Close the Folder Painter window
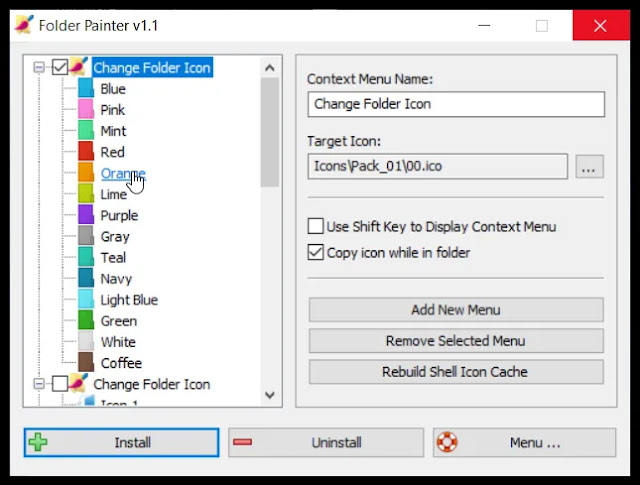The height and width of the screenshot is (485, 640). [601, 26]
